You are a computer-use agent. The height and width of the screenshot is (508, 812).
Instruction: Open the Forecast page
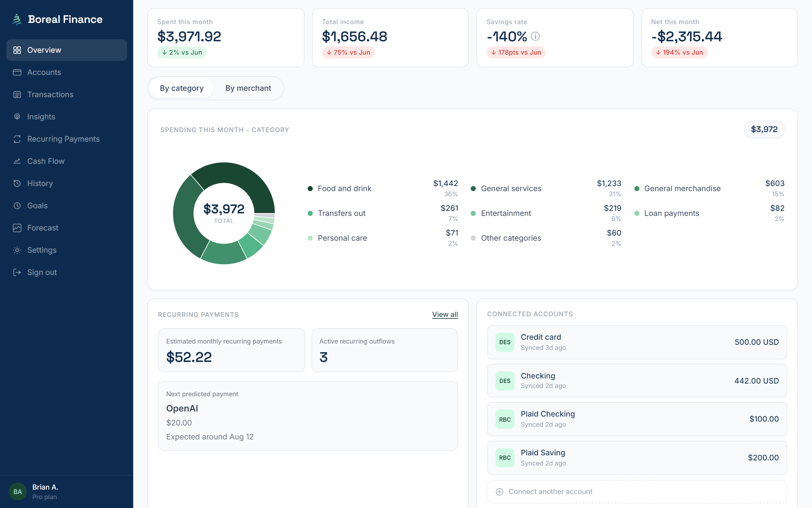tap(66, 228)
